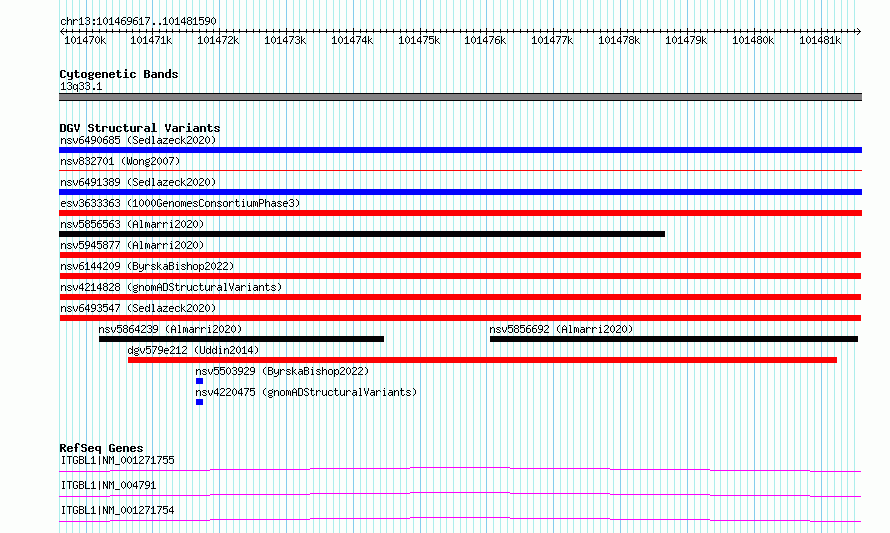Click the 101476k ruler position
The width and height of the screenshot is (890, 533).
485,40
